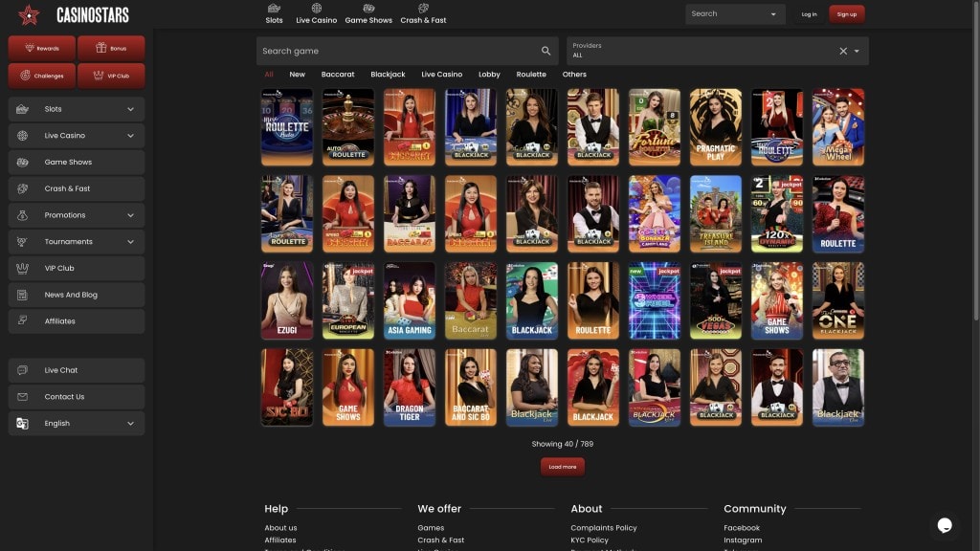This screenshot has height=551, width=980.
Task: Expand the Tournaments chevron
Action: point(130,242)
